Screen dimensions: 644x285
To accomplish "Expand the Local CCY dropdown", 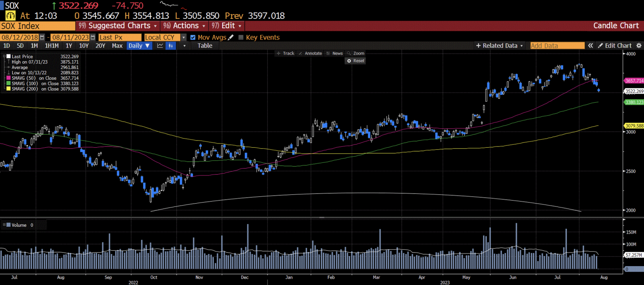I will pos(183,37).
